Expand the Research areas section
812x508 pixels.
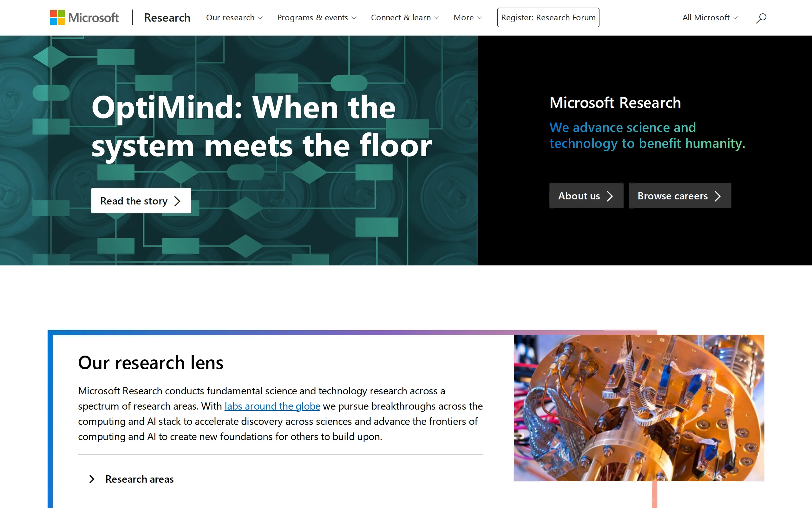(131, 479)
